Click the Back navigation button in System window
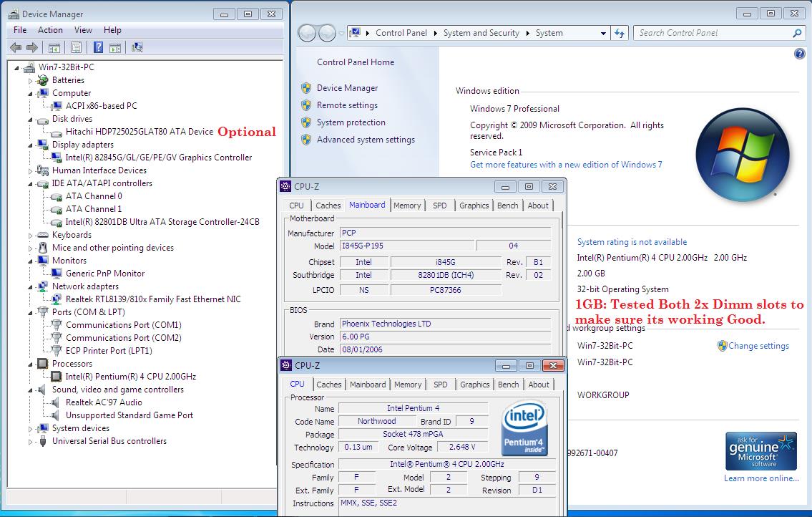812x517 pixels. click(307, 33)
